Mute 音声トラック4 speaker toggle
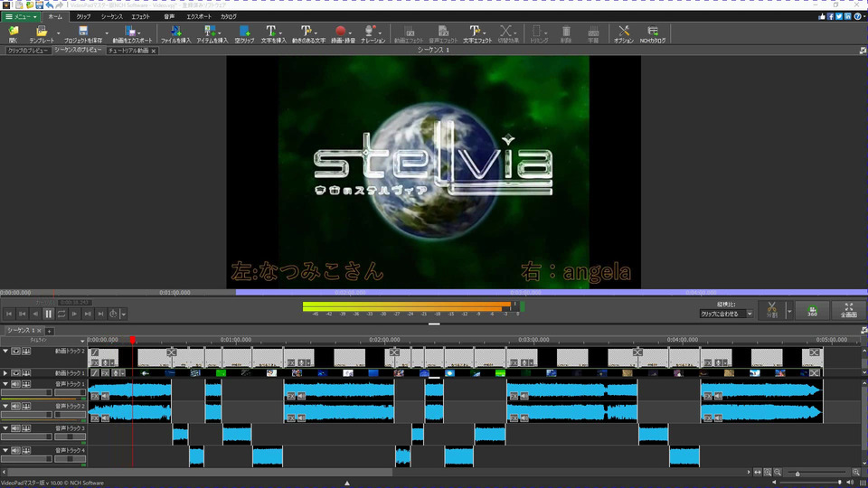868x488 pixels. click(x=16, y=451)
